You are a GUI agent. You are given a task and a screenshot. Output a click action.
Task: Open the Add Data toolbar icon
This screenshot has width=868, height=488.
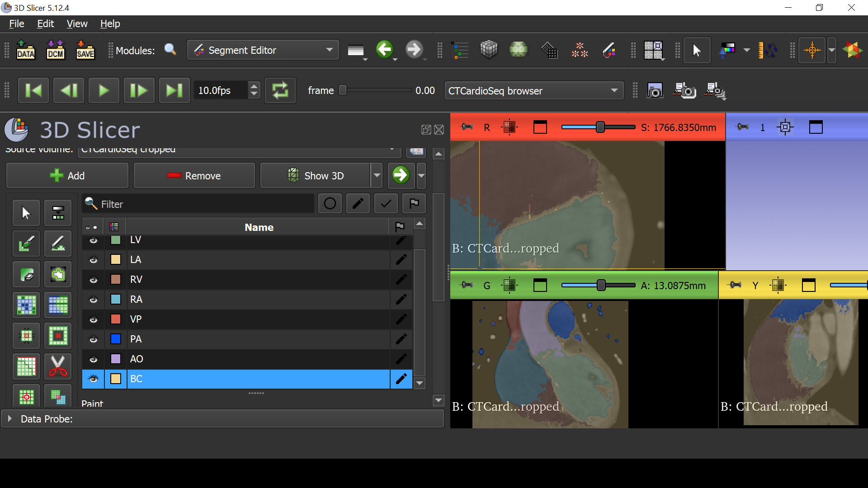[x=26, y=50]
